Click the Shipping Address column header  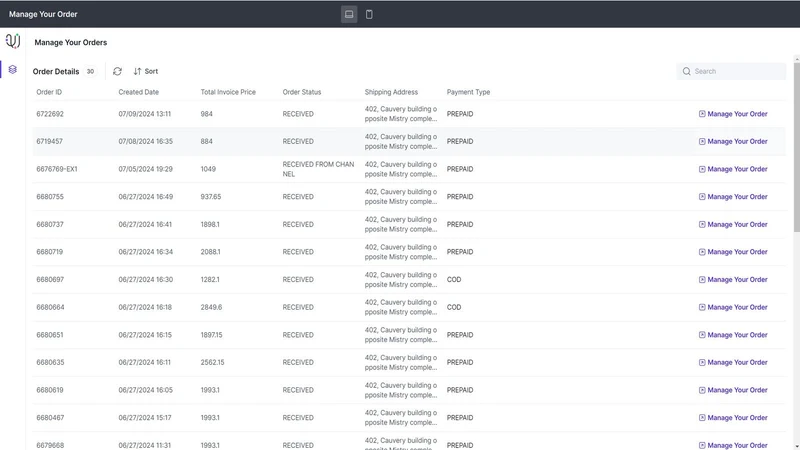391,92
